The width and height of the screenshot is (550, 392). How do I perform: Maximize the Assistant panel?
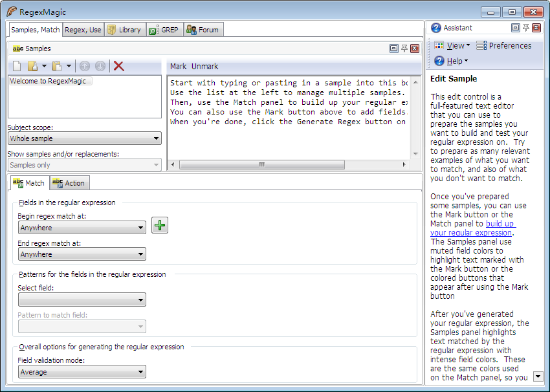tap(515, 28)
